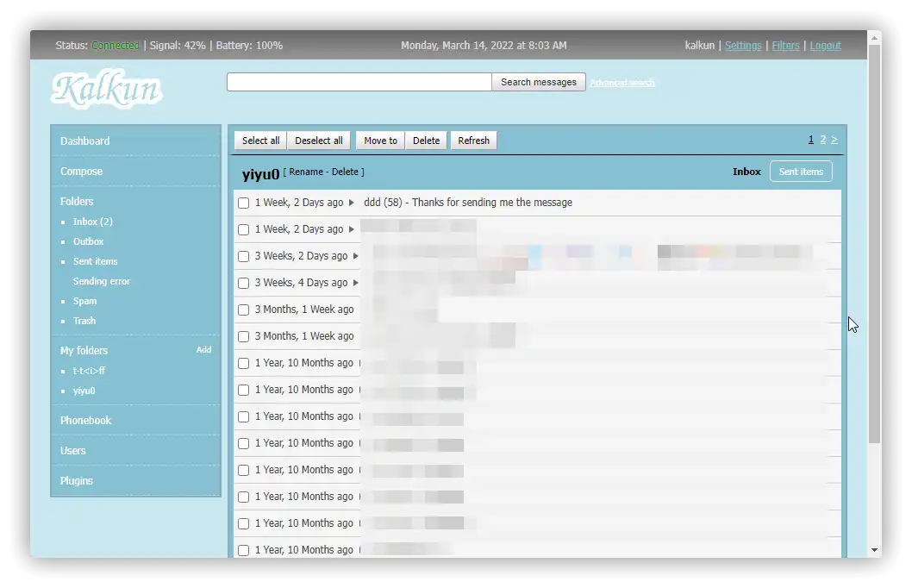The image size is (912, 588).
Task: Open the Phonebook section
Action: coord(85,421)
